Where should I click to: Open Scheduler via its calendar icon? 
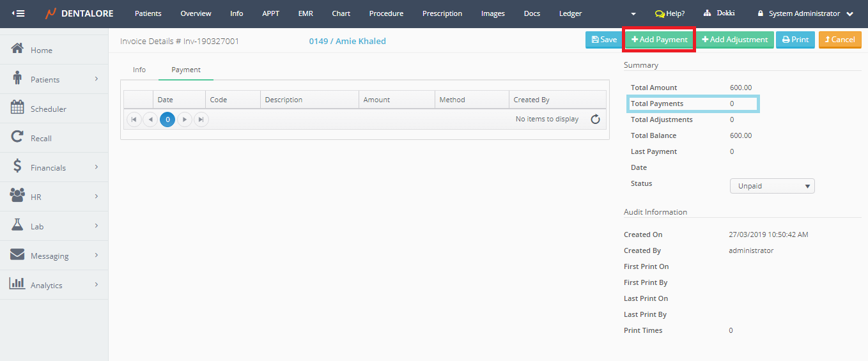click(x=17, y=108)
